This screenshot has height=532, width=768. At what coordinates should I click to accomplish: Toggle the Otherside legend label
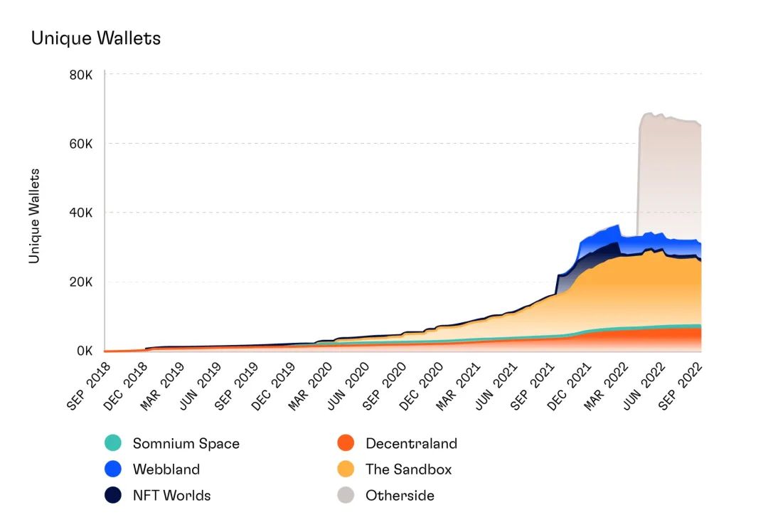400,495
